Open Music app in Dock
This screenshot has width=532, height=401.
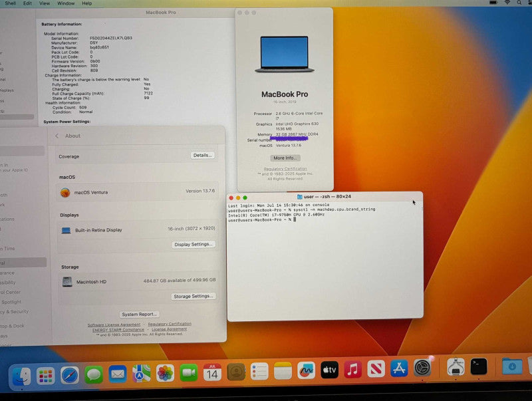[353, 369]
